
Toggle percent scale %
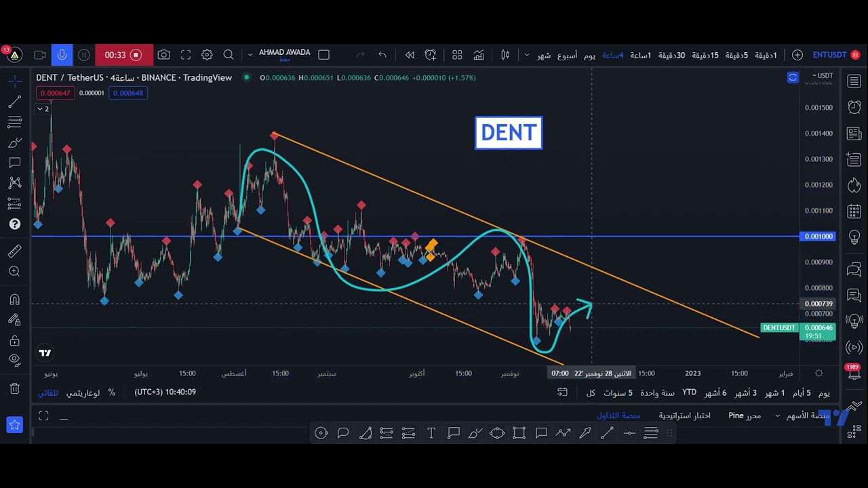[x=112, y=392]
